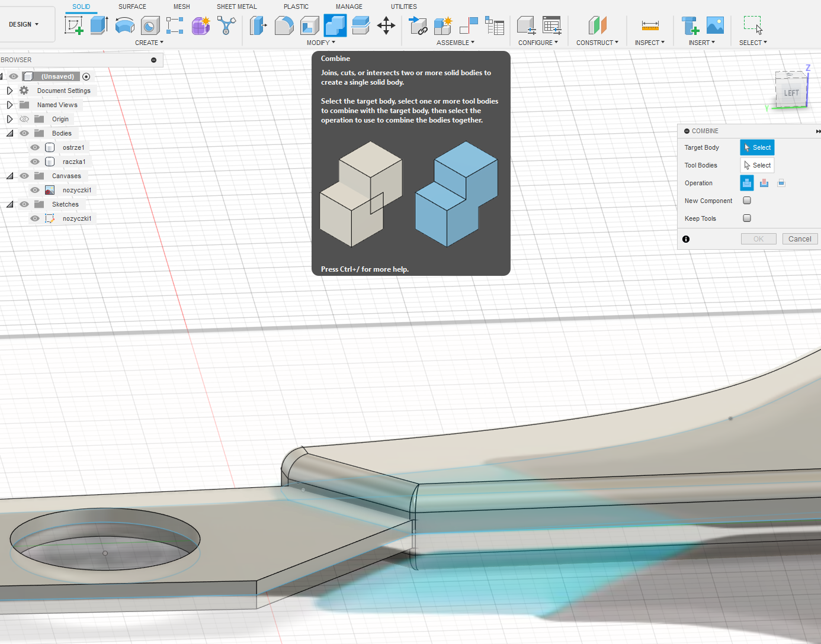The width and height of the screenshot is (821, 644).
Task: Open the DESIGN workspace dropdown
Action: tap(24, 24)
